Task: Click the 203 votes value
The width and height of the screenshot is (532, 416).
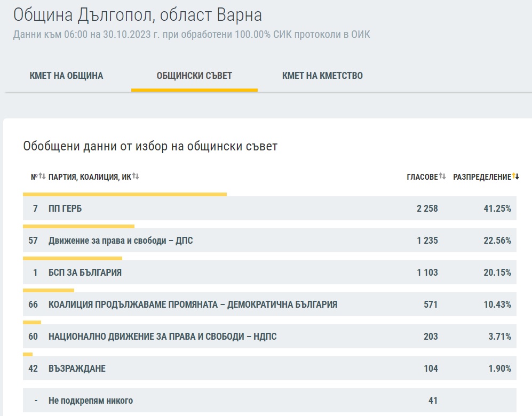Action: point(431,337)
